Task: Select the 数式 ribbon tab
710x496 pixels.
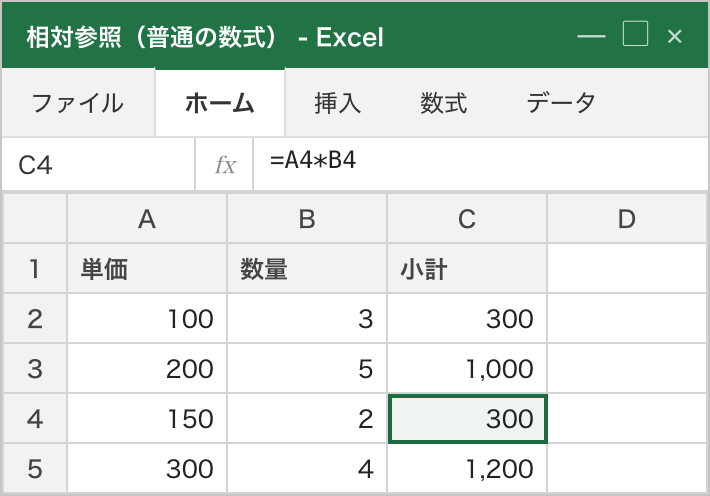Action: [x=443, y=103]
